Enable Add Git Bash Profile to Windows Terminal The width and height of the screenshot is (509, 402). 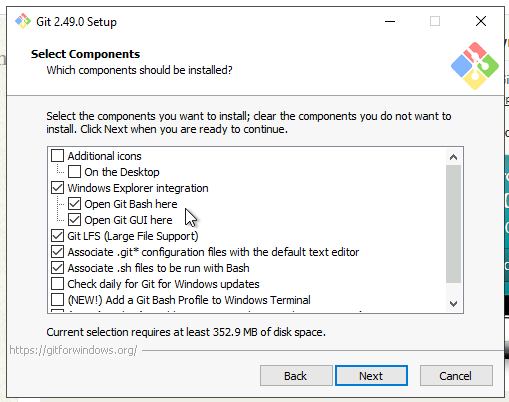tap(57, 300)
